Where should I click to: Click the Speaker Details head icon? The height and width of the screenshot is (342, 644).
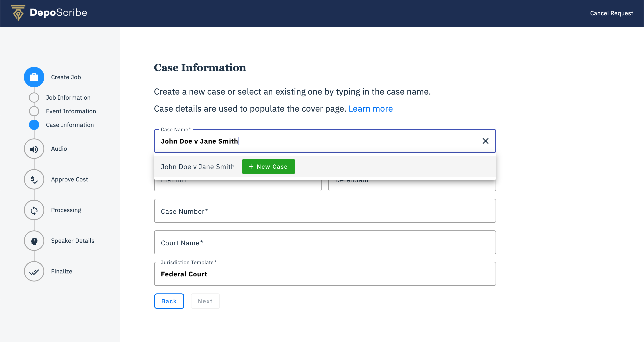coord(34,241)
